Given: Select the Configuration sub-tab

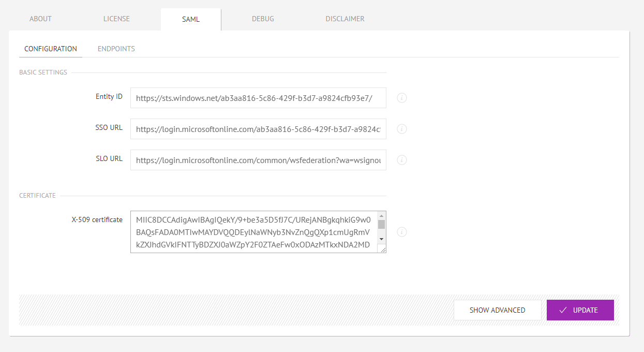Looking at the screenshot, I should (51, 49).
